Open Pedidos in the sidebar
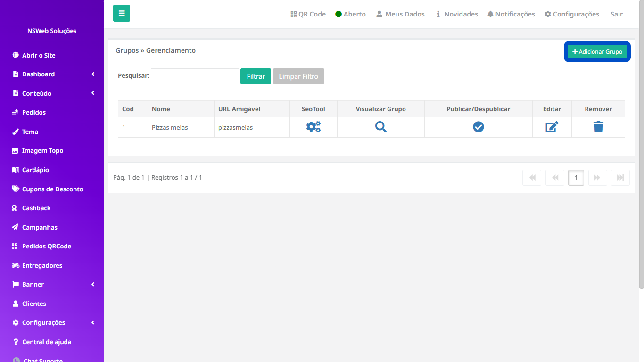The image size is (644, 362). pyautogui.click(x=52, y=112)
